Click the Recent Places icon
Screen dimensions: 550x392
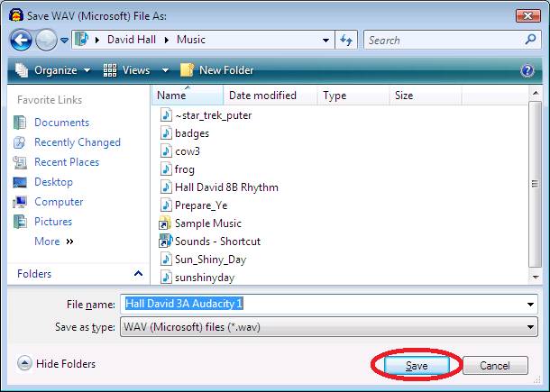click(20, 162)
